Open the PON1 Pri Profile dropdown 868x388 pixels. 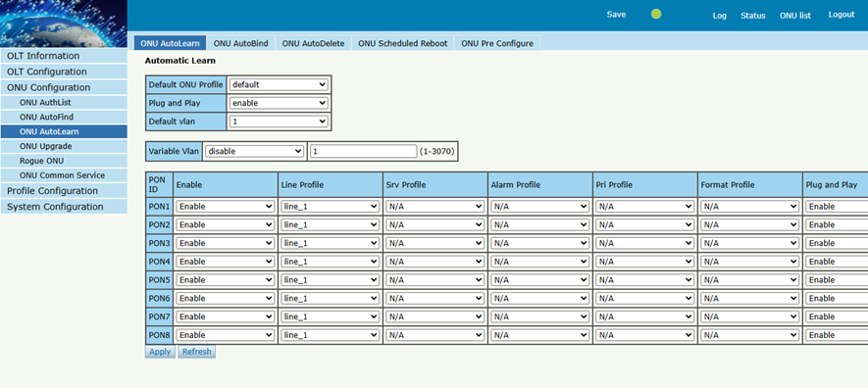pyautogui.click(x=645, y=206)
